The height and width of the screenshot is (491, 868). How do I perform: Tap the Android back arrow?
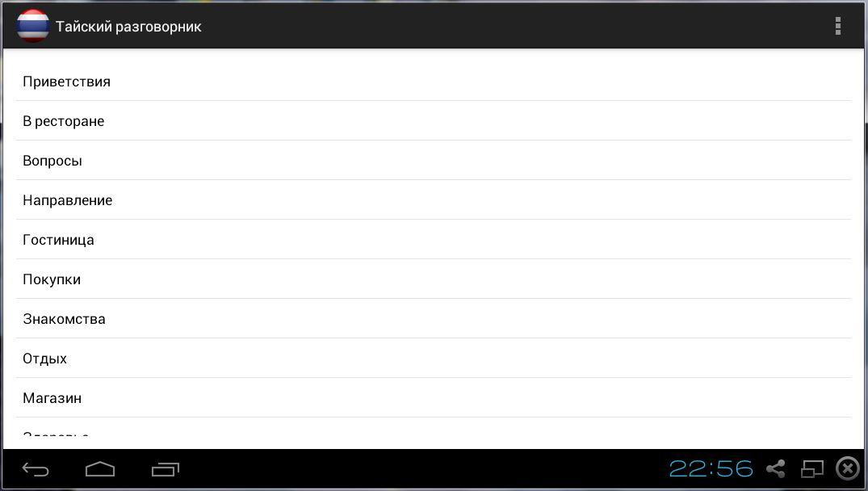coord(36,469)
